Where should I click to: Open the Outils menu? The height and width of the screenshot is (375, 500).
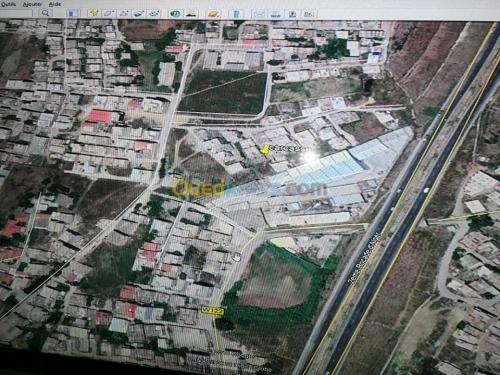click(8, 4)
